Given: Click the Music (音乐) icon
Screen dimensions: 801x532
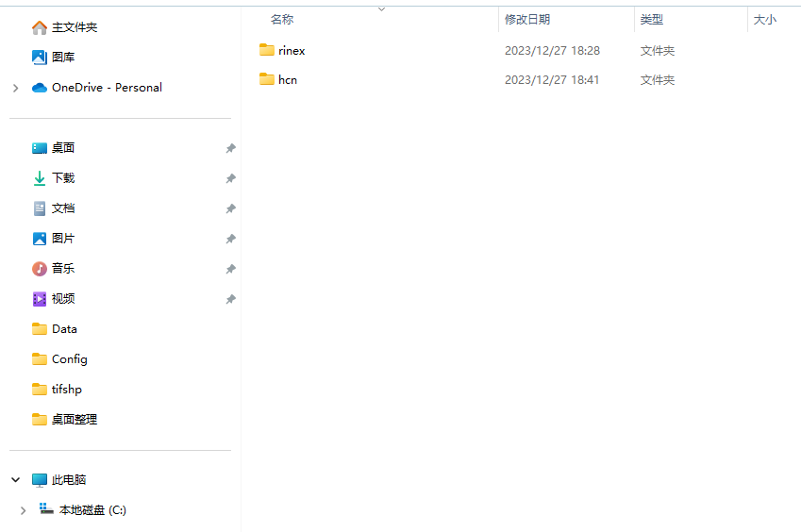Looking at the screenshot, I should click(x=40, y=269).
